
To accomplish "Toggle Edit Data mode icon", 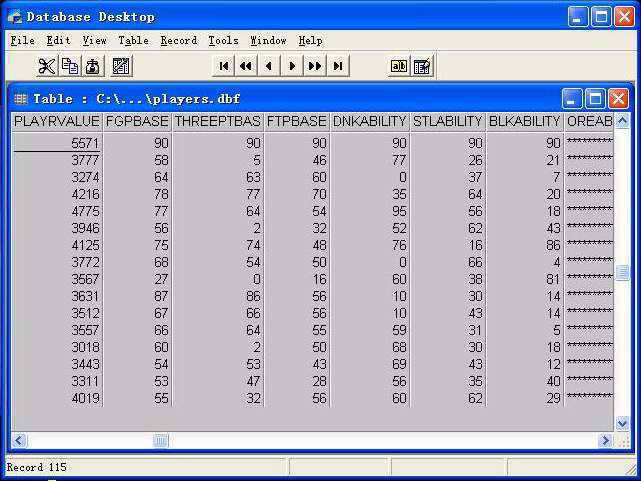I will [422, 66].
